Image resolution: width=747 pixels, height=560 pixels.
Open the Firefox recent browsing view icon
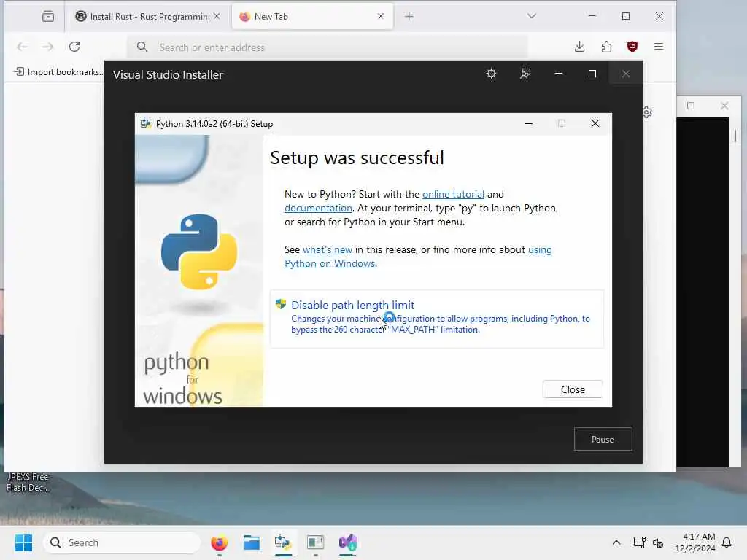pos(48,17)
